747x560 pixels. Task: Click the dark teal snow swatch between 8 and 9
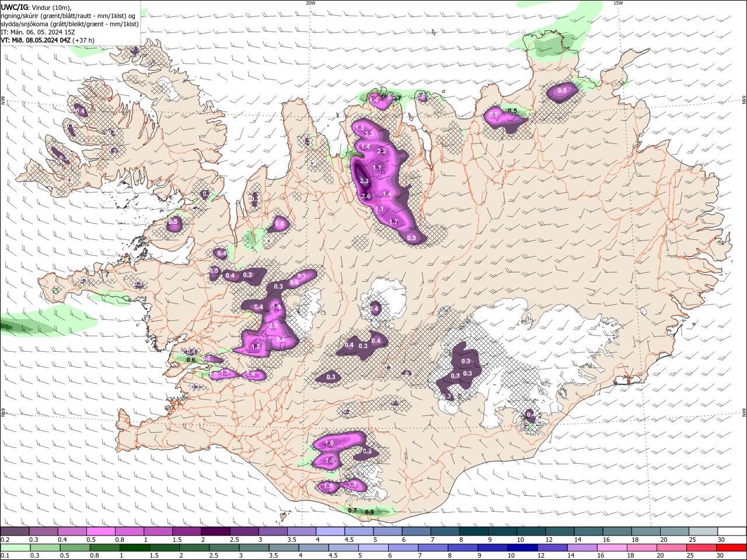[x=473, y=531]
